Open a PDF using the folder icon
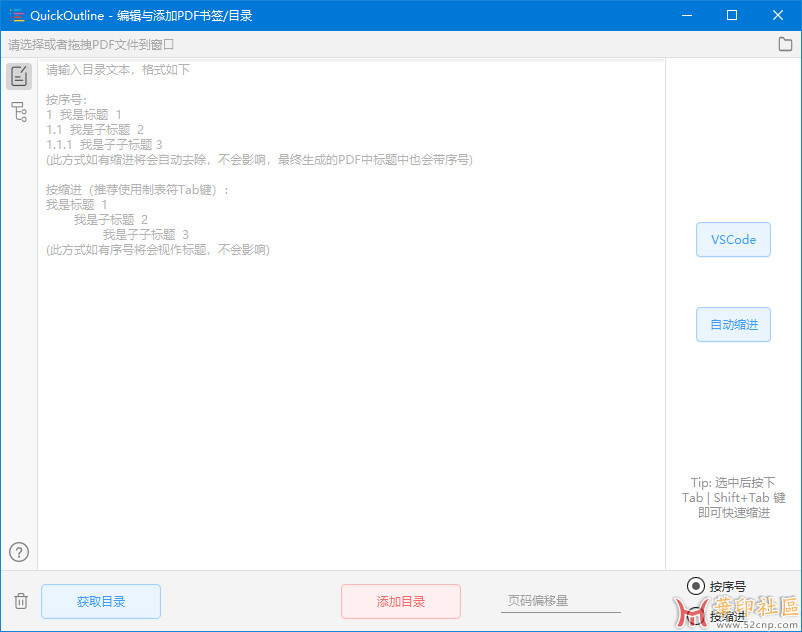Screen dimensions: 802x632 point(785,44)
